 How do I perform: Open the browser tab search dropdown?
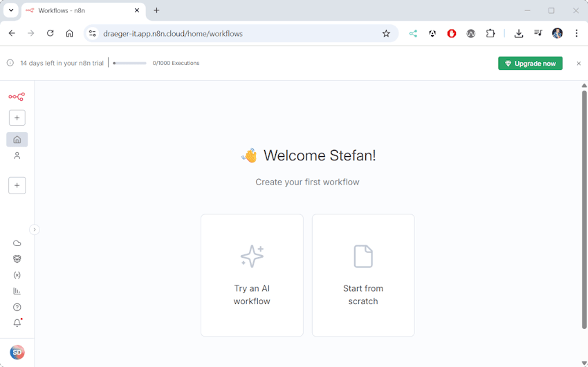[x=11, y=10]
